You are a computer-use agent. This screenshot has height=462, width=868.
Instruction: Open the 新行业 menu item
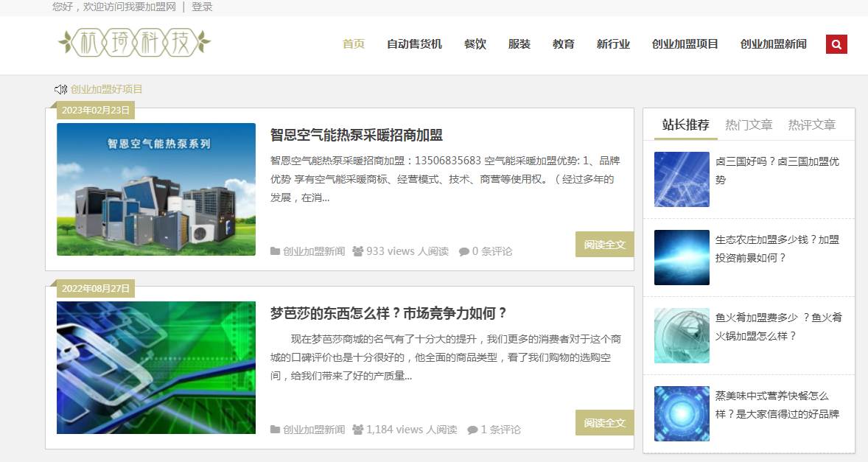(x=613, y=43)
